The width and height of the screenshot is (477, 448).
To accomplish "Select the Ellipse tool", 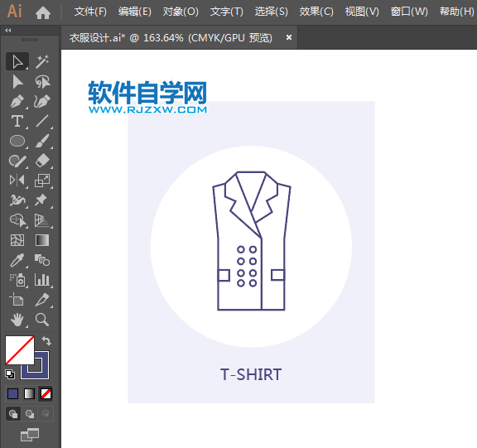I will tap(17, 141).
